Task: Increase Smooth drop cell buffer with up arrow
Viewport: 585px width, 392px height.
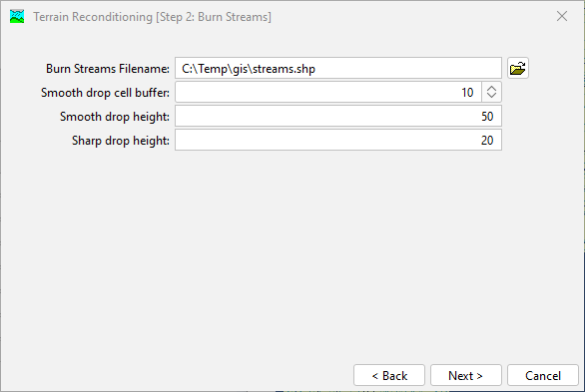Action: click(x=491, y=89)
